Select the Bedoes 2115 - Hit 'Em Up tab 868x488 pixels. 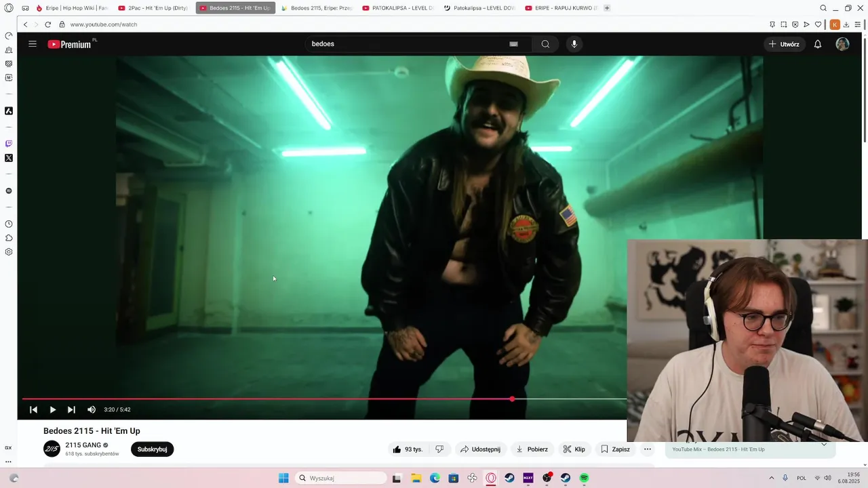(235, 8)
